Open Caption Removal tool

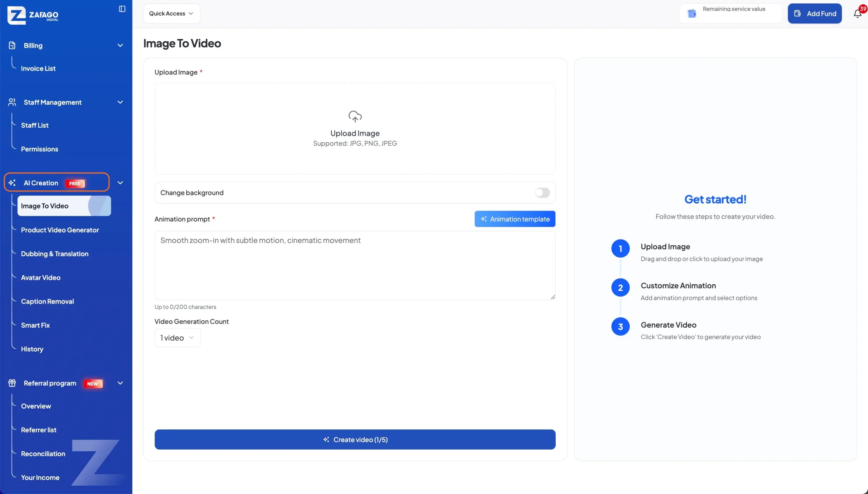pos(47,301)
